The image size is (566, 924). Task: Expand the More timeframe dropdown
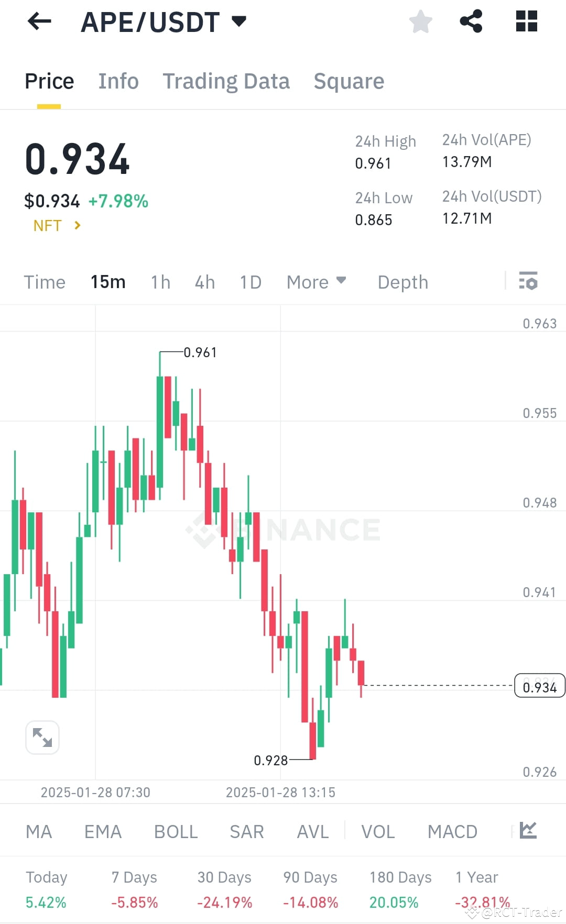316,282
